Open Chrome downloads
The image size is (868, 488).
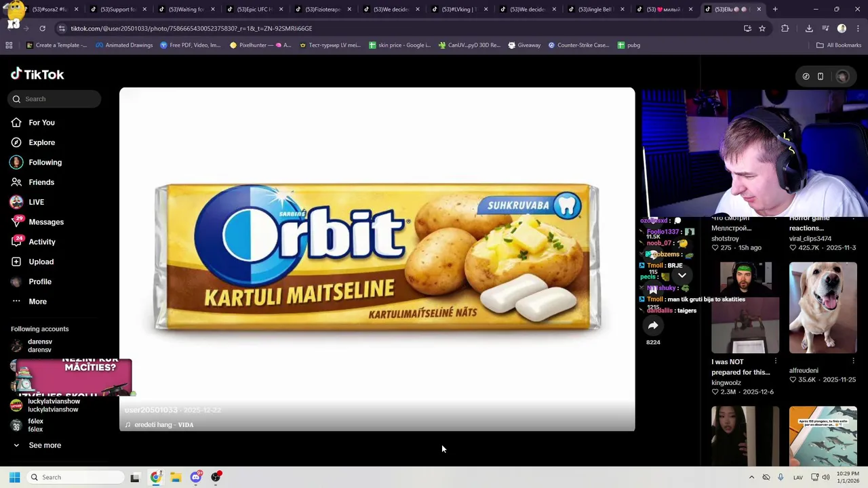(809, 28)
